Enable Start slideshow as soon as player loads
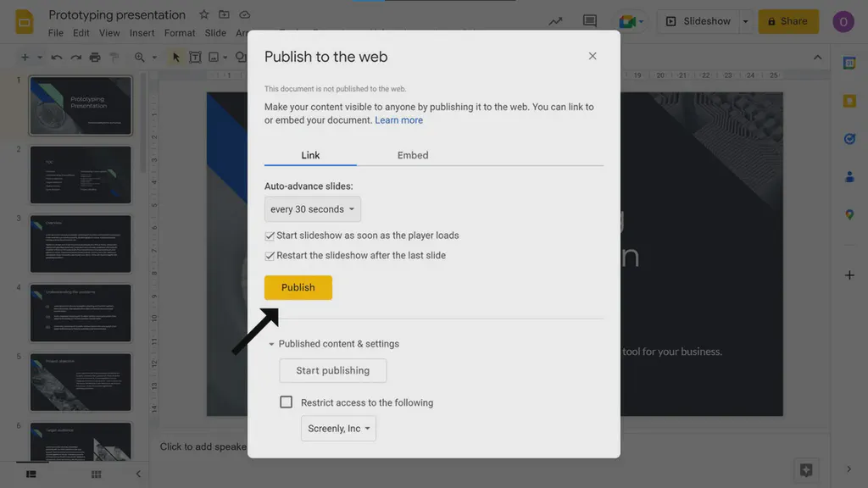The width and height of the screenshot is (868, 488). [x=270, y=235]
